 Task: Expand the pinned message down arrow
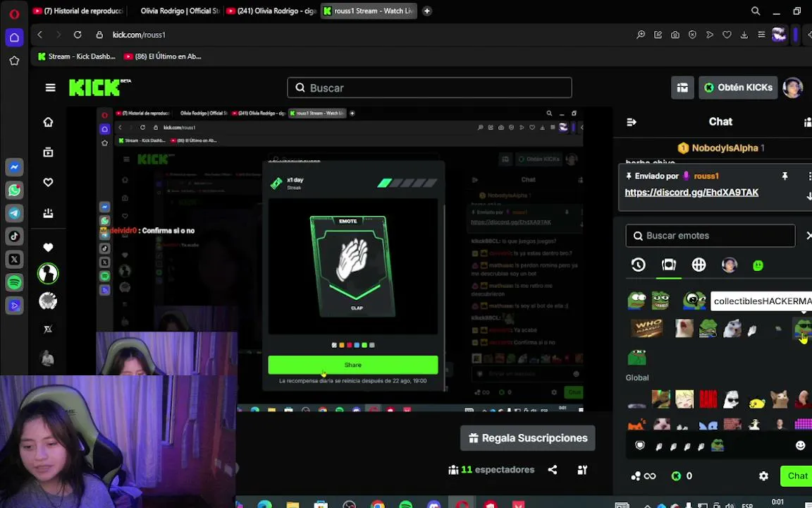[809, 196]
